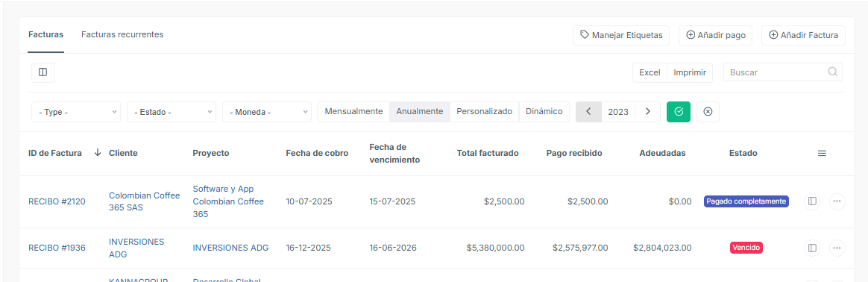Sort by Adeudadas column header
This screenshot has width=868, height=282.
(662, 154)
